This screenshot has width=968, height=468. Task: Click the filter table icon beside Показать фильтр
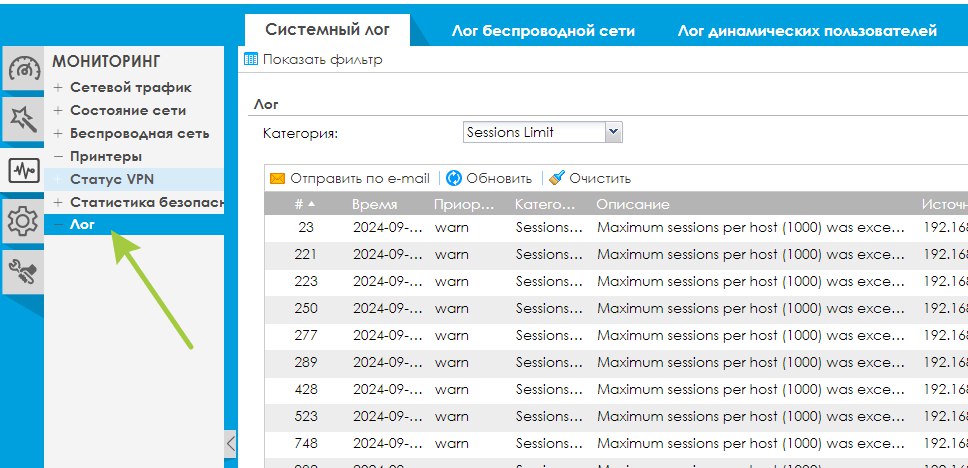(x=251, y=60)
